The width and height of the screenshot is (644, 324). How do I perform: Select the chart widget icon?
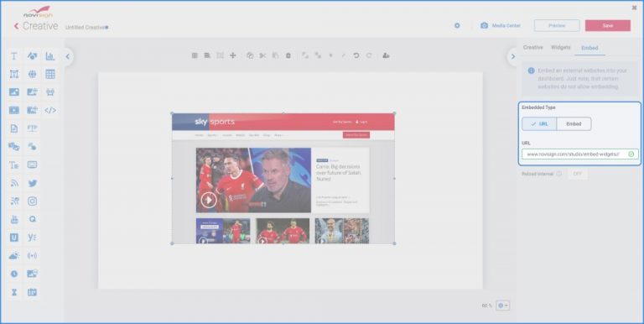click(x=50, y=56)
